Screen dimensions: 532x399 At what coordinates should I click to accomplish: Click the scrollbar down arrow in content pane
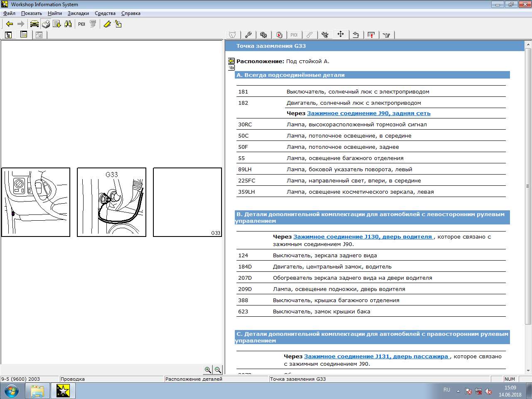528,370
